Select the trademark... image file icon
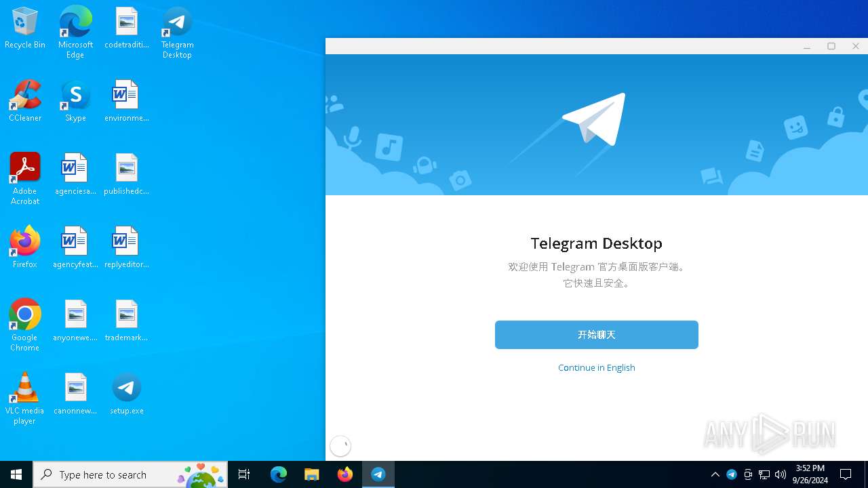 click(x=127, y=321)
